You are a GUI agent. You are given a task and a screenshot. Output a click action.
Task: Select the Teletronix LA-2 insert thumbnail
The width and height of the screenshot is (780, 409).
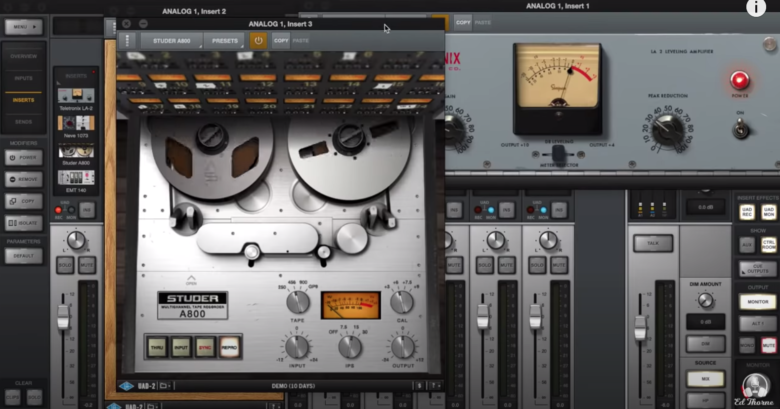(75, 96)
